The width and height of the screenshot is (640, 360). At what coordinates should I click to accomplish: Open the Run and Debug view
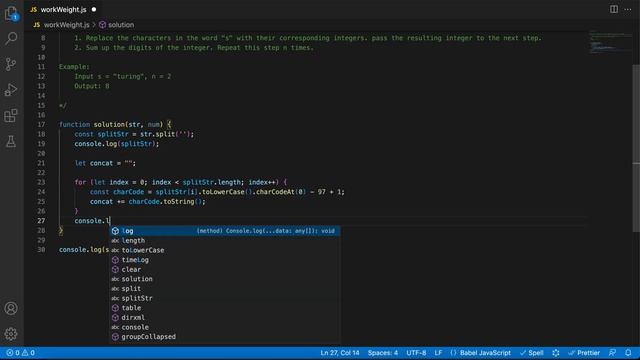pos(11,90)
